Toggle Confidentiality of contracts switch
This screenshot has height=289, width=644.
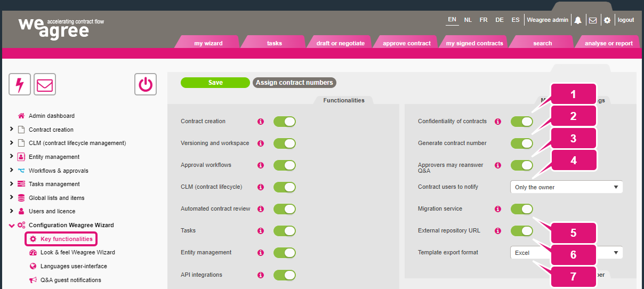522,122
